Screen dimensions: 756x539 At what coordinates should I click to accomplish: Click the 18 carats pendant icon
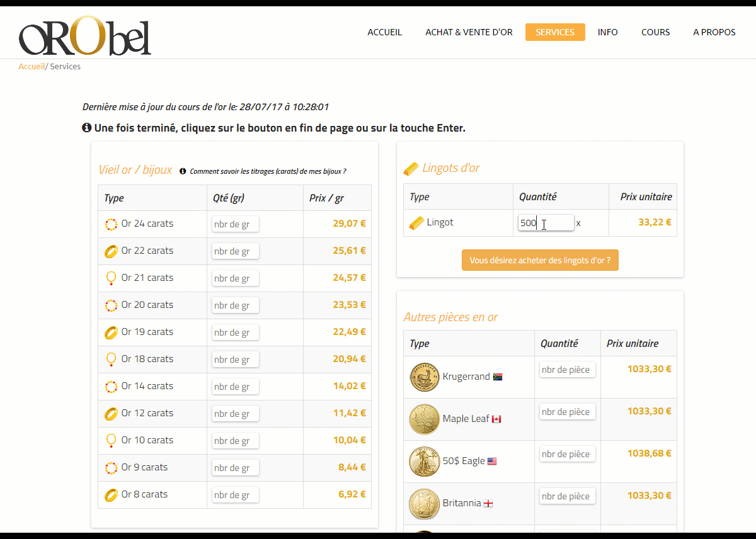[x=111, y=360]
